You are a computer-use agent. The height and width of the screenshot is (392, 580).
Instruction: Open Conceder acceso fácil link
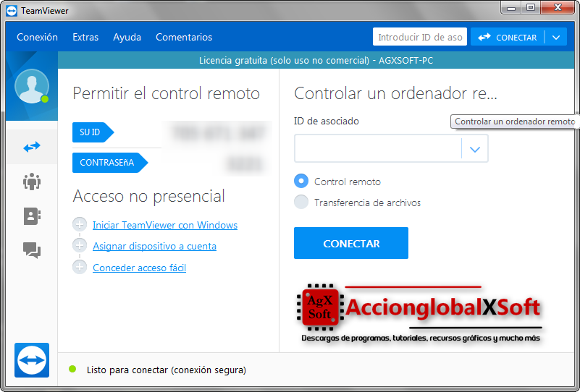(140, 268)
